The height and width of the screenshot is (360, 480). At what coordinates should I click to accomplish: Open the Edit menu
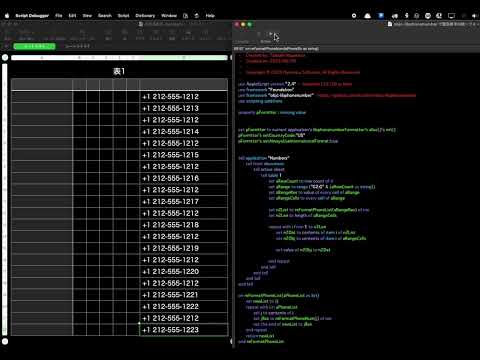click(x=72, y=16)
